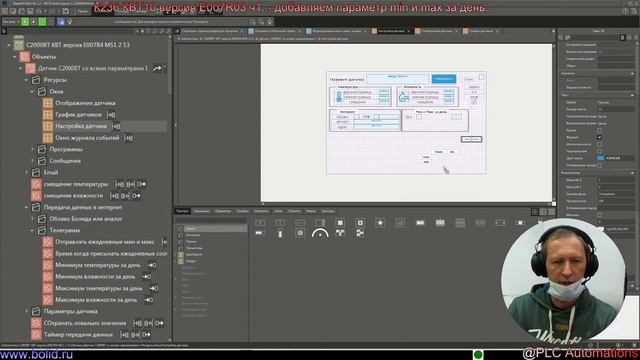The width and height of the screenshot is (640, 360).
Task: Select Окно журнала событий tree item
Action: coord(87,138)
